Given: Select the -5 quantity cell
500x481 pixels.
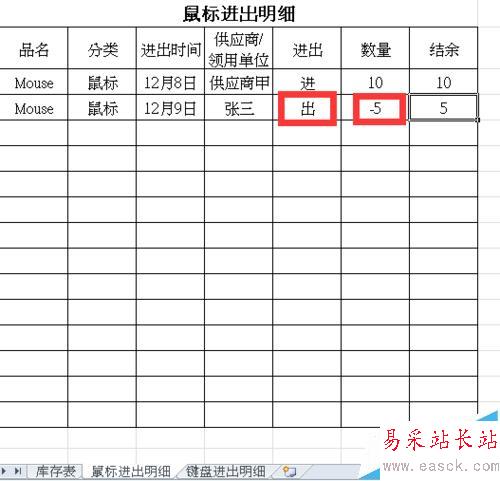Looking at the screenshot, I should pyautogui.click(x=375, y=108).
